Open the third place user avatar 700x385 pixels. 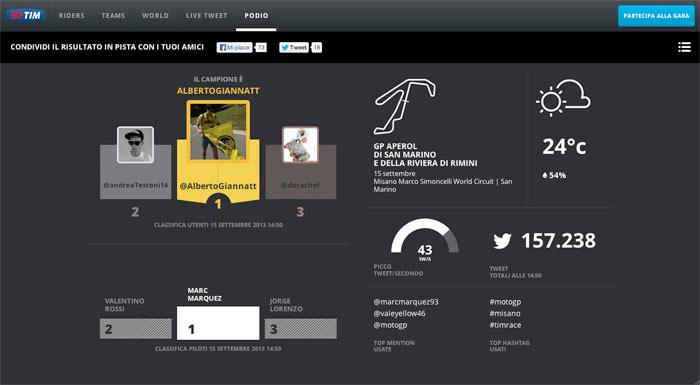pyautogui.click(x=300, y=145)
